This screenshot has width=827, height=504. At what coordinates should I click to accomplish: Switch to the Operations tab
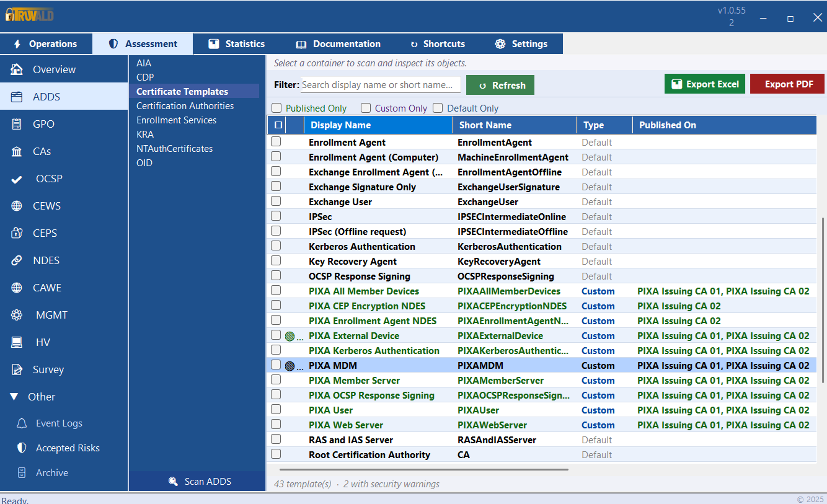point(46,44)
